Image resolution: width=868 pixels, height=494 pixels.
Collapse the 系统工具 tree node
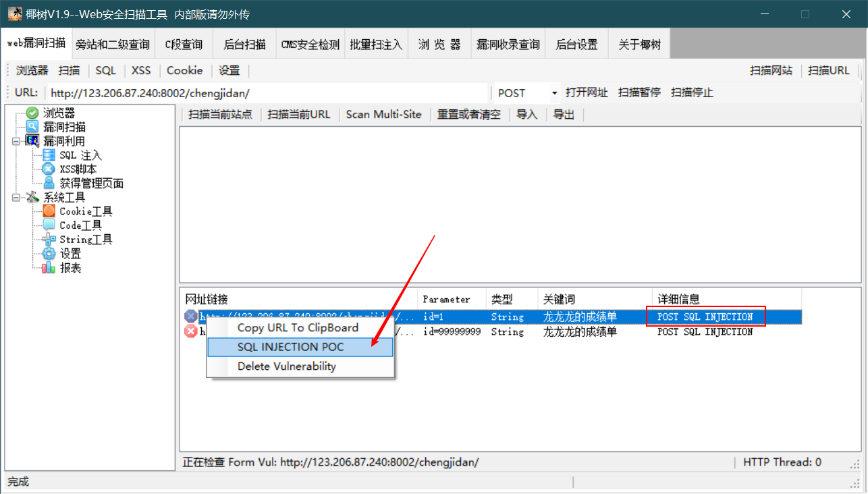coord(16,198)
